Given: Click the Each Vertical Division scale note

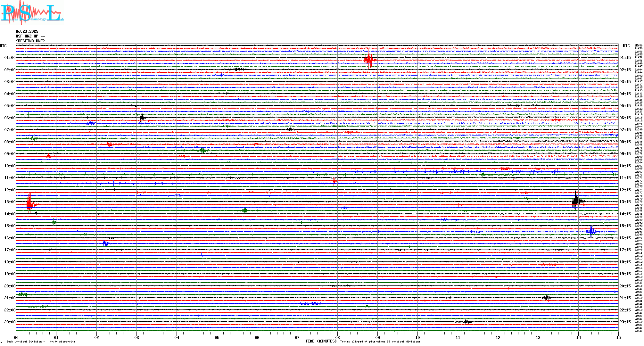Looking at the screenshot, I should click(41, 342).
